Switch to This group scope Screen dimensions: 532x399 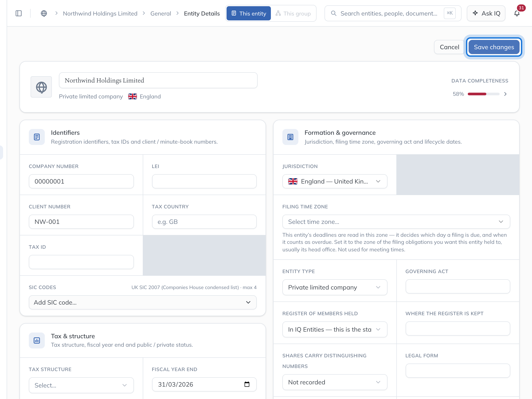tap(293, 14)
